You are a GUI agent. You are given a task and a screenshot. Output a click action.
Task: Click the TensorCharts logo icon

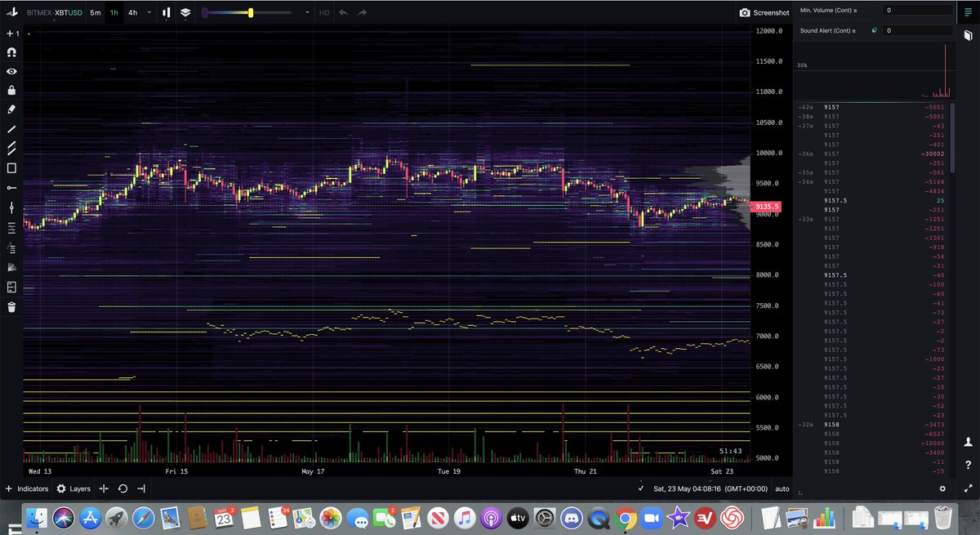(11, 12)
